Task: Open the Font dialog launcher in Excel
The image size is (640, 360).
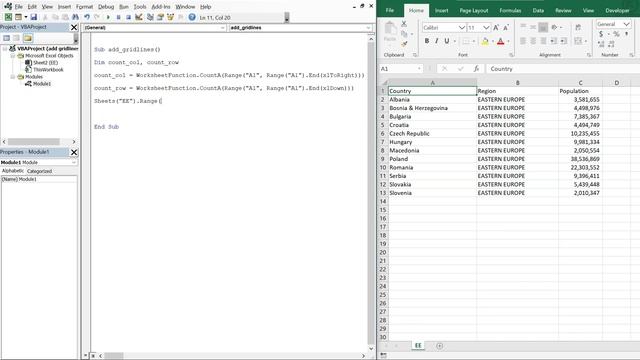Action: click(511, 55)
